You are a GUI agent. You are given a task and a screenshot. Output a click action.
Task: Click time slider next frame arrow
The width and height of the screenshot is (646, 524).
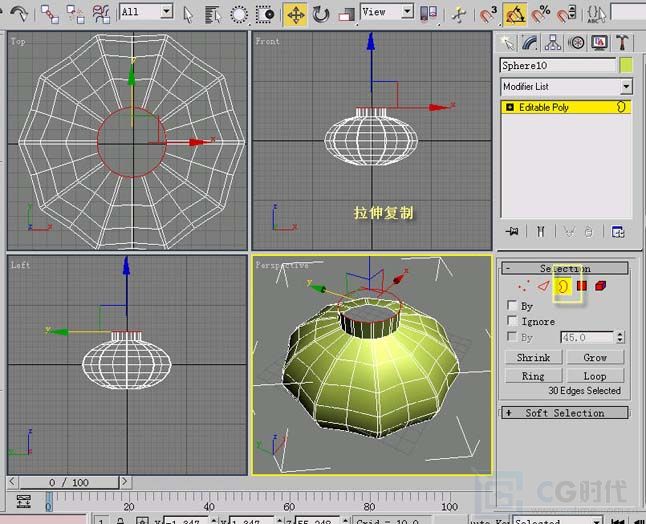tap(125, 482)
